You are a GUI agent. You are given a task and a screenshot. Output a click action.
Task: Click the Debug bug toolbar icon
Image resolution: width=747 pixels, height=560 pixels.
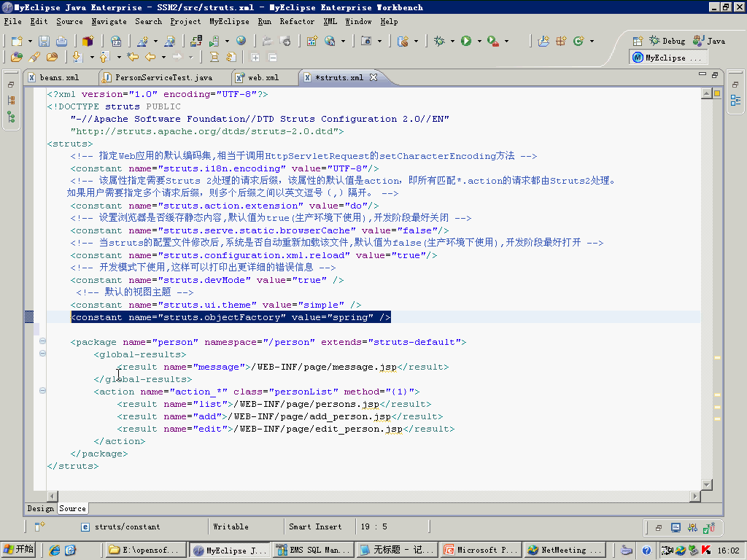[x=439, y=41]
